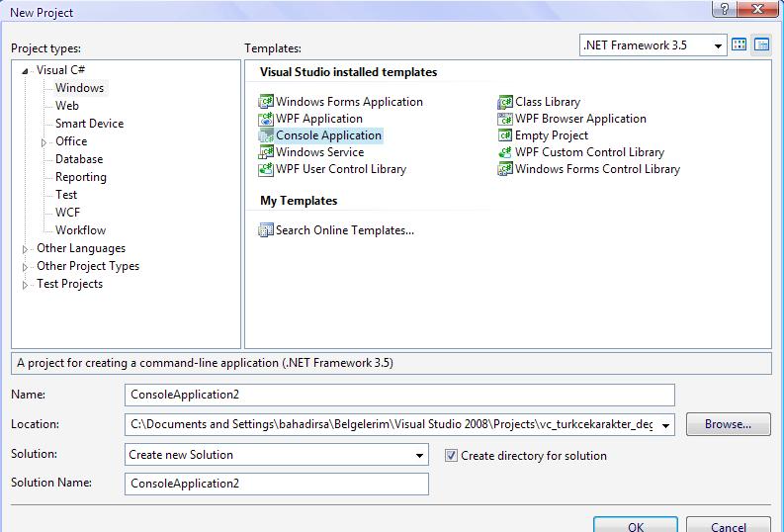The image size is (784, 532).
Task: Choose the Windows Service template icon
Action: (x=266, y=152)
